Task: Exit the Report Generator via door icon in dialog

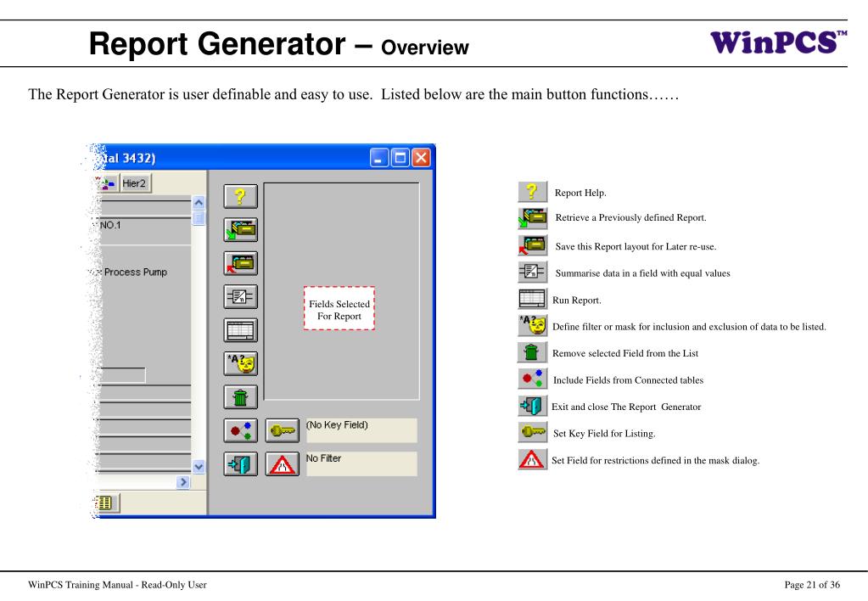Action: click(240, 464)
